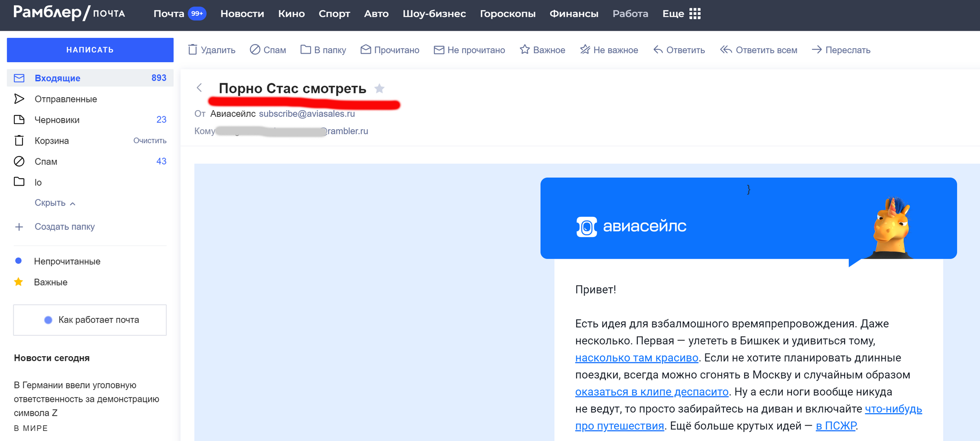Click the Авиасейлс logo in email banner
Image resolution: width=980 pixels, height=441 pixels.
pos(631,226)
